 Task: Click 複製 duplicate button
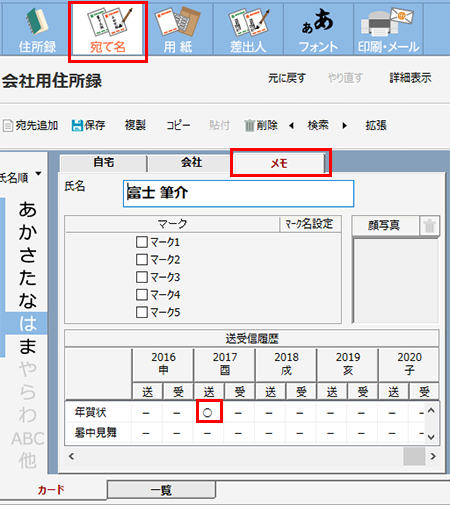[135, 126]
